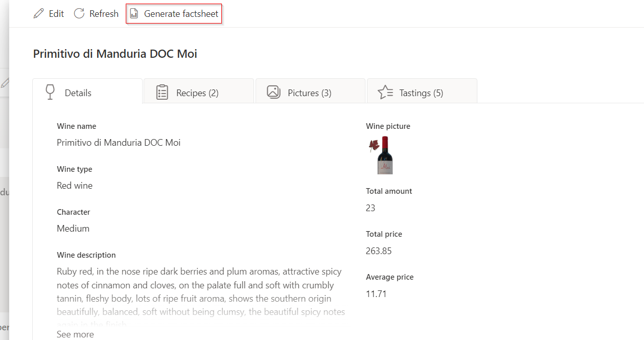
Task: Select the Tastings (5) tab
Action: click(x=421, y=93)
